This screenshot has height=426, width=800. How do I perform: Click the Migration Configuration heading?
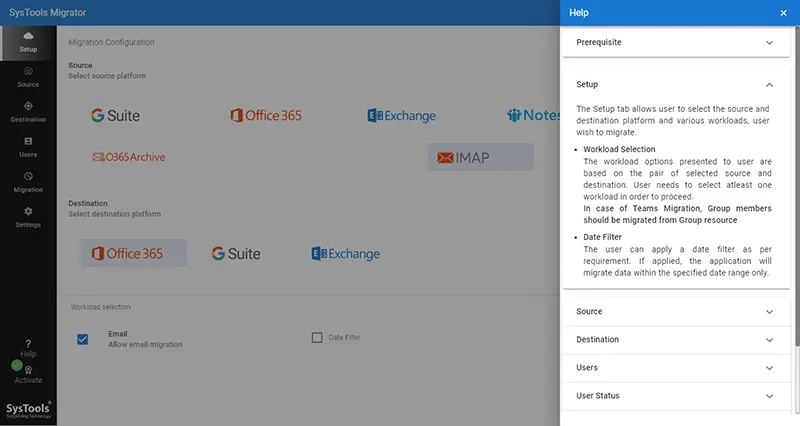(111, 42)
